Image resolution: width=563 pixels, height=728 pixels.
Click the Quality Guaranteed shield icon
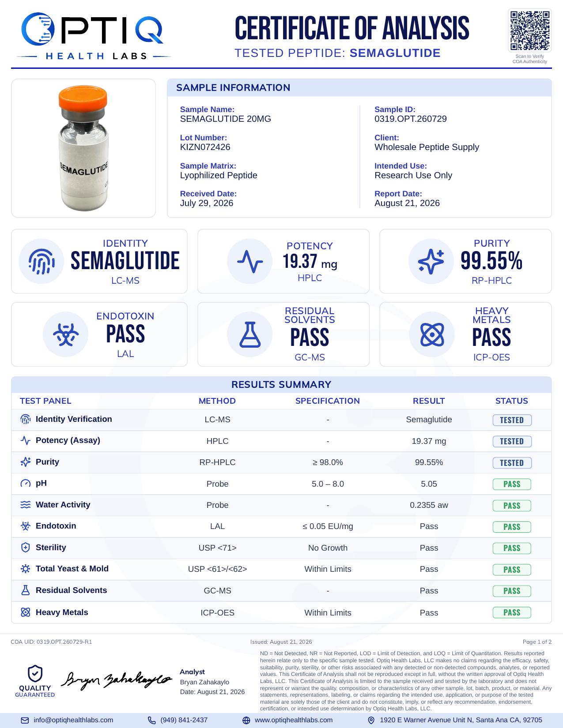35,674
